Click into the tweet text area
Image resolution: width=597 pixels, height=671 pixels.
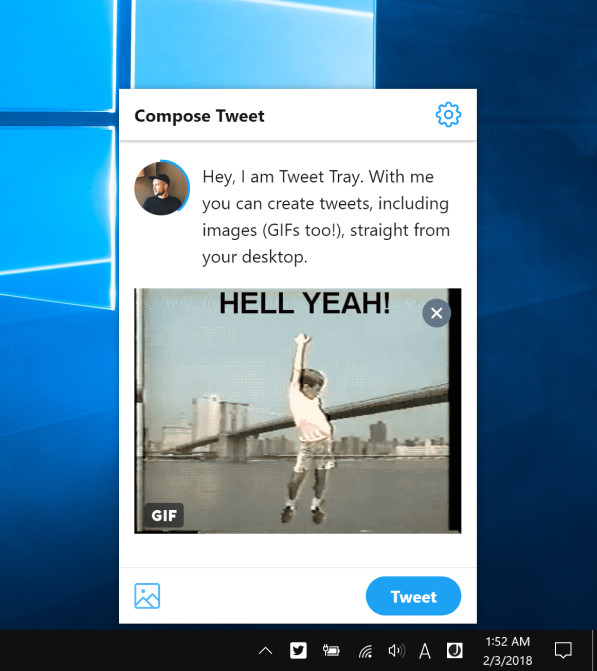pos(326,217)
